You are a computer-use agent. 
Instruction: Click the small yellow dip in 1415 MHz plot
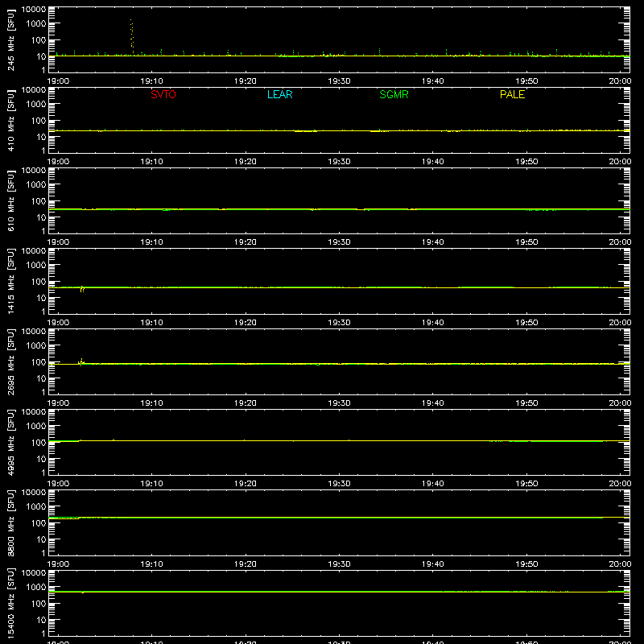82,289
